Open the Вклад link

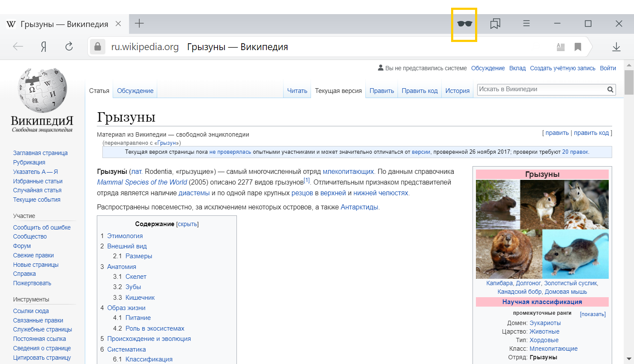coord(517,68)
